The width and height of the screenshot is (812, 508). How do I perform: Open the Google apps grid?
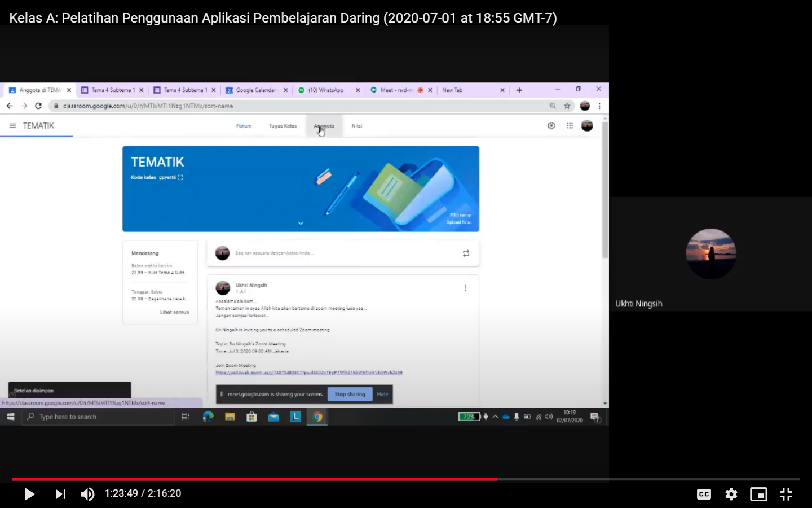tap(570, 126)
